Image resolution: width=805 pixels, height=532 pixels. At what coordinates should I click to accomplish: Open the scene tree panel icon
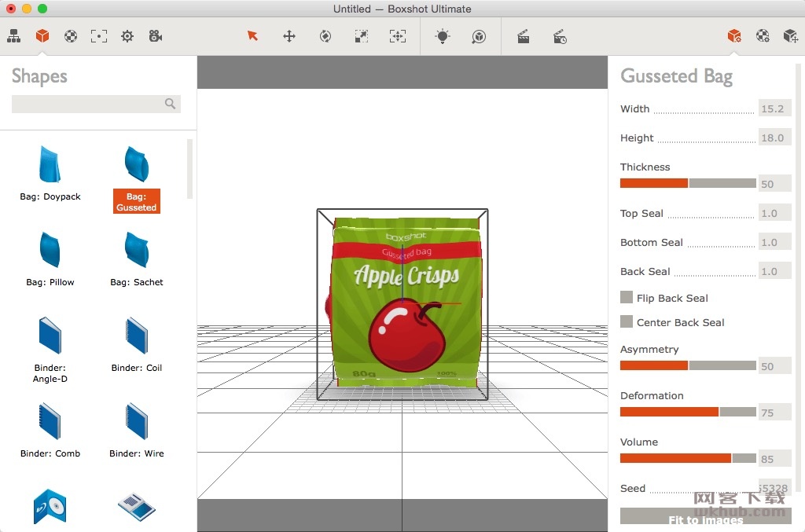[x=14, y=36]
